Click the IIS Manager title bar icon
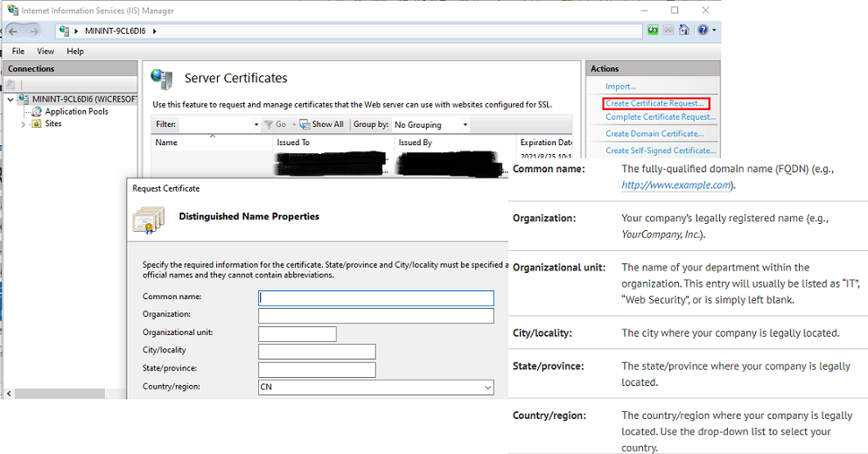Screen dimensions: 868x454 click(13, 10)
